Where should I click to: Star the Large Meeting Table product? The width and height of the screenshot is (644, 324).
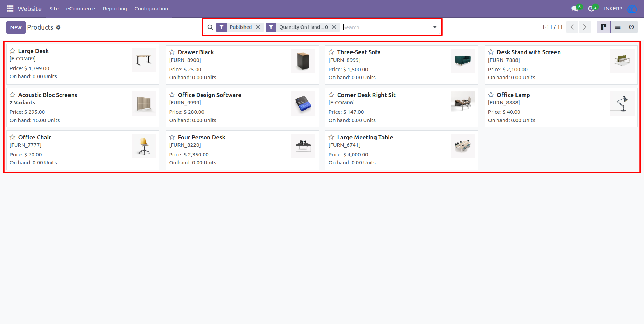331,137
